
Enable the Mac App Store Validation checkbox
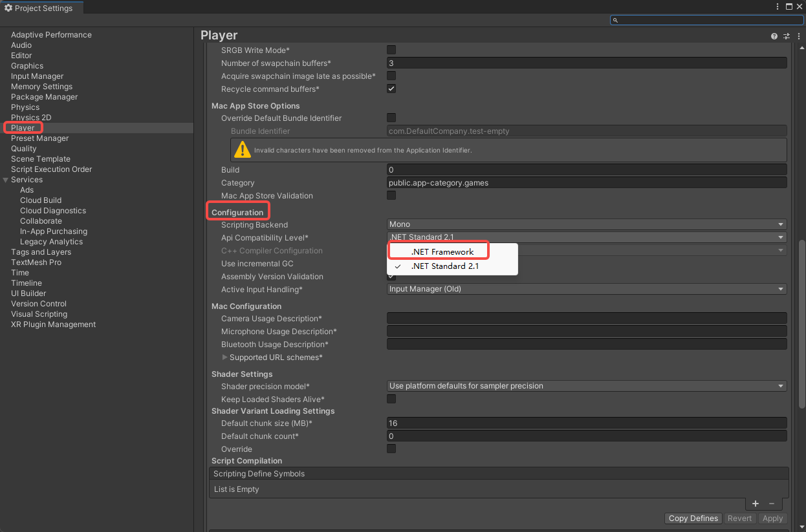(x=391, y=195)
